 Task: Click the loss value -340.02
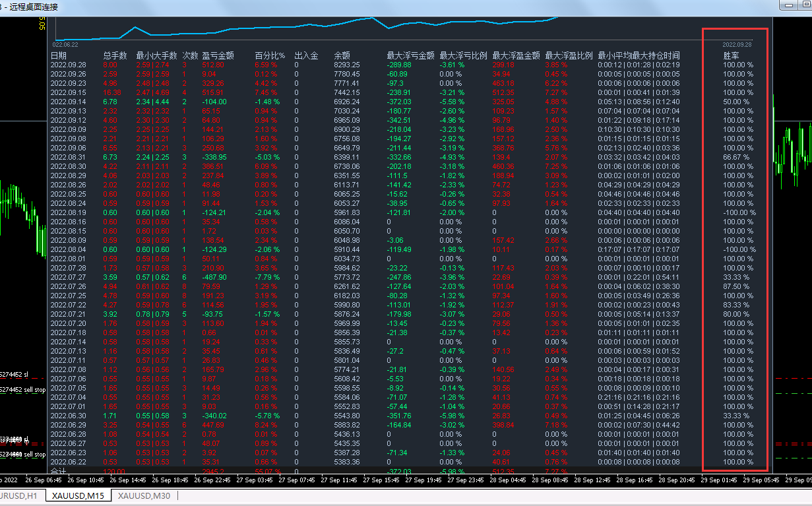(214, 416)
